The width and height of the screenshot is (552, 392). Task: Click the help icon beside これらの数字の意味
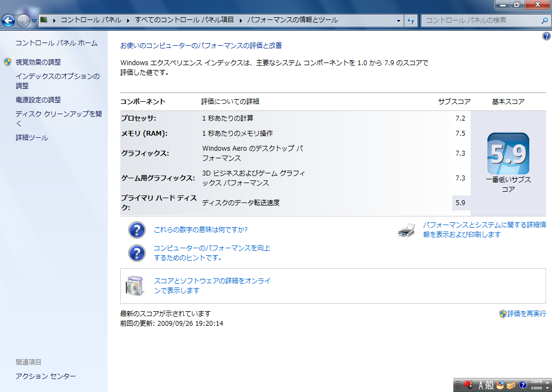coord(137,230)
